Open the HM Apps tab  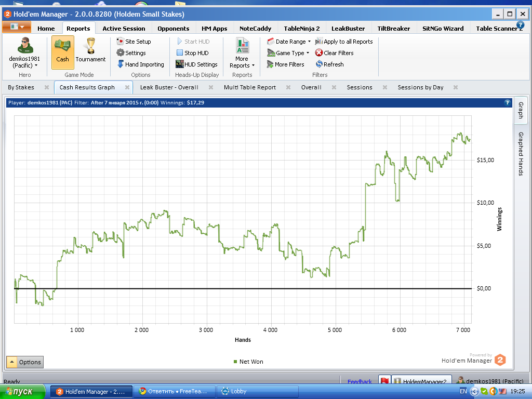pyautogui.click(x=215, y=29)
